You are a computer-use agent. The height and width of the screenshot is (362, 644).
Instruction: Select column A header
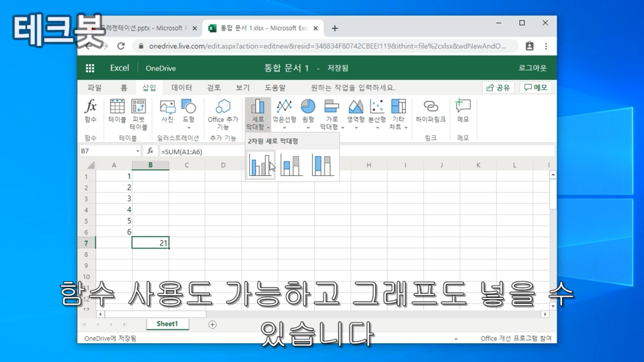pos(114,165)
